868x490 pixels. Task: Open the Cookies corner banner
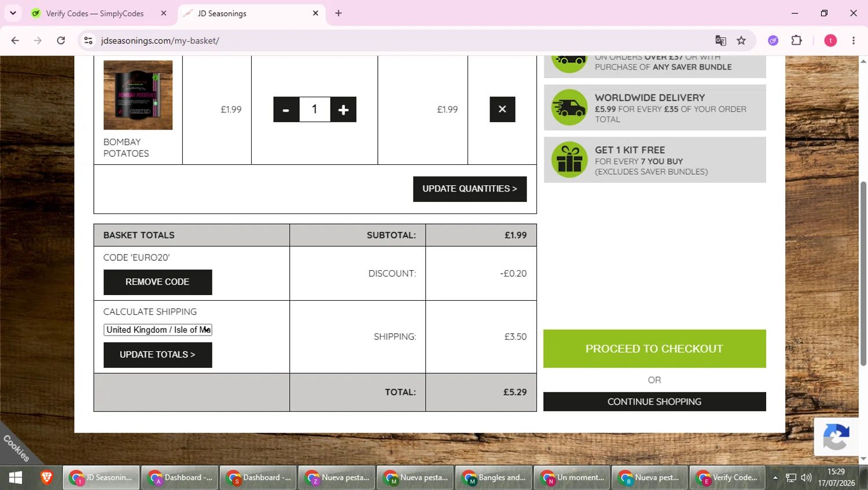point(16,448)
